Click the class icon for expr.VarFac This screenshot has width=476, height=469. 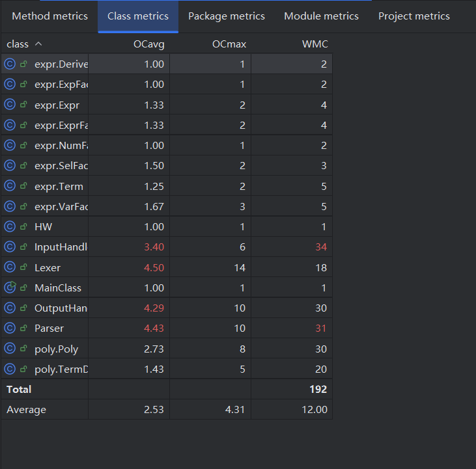pyautogui.click(x=10, y=206)
